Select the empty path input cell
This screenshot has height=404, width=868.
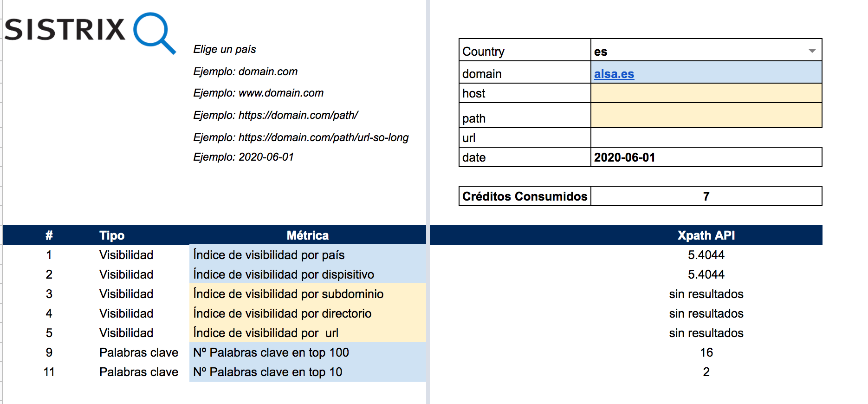[706, 116]
